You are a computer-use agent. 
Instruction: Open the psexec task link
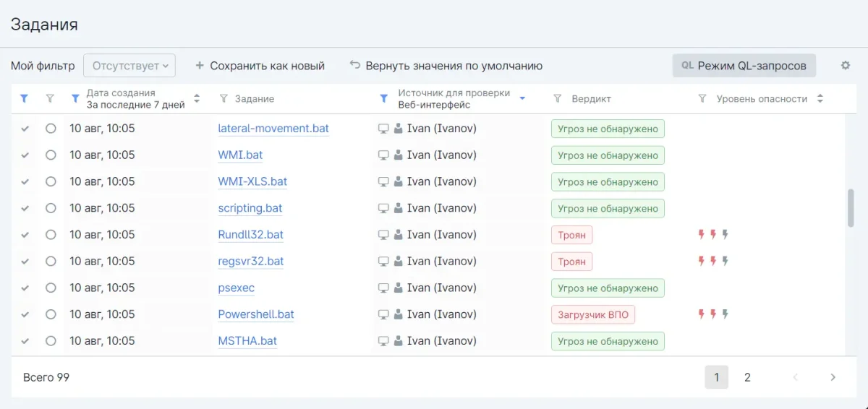click(x=237, y=288)
